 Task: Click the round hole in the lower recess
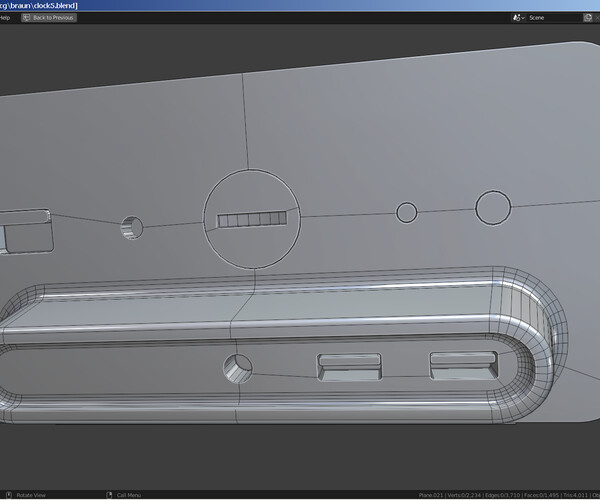pyautogui.click(x=237, y=368)
